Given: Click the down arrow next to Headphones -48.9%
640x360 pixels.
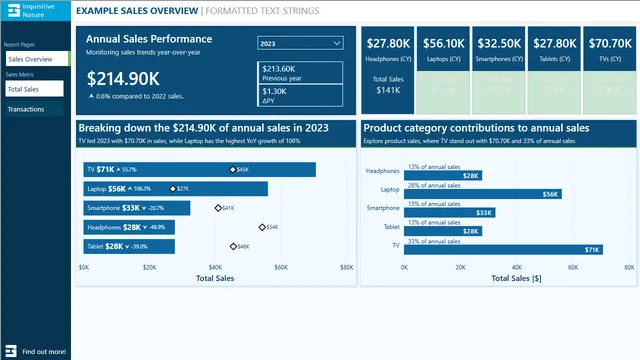Looking at the screenshot, I should tap(145, 227).
